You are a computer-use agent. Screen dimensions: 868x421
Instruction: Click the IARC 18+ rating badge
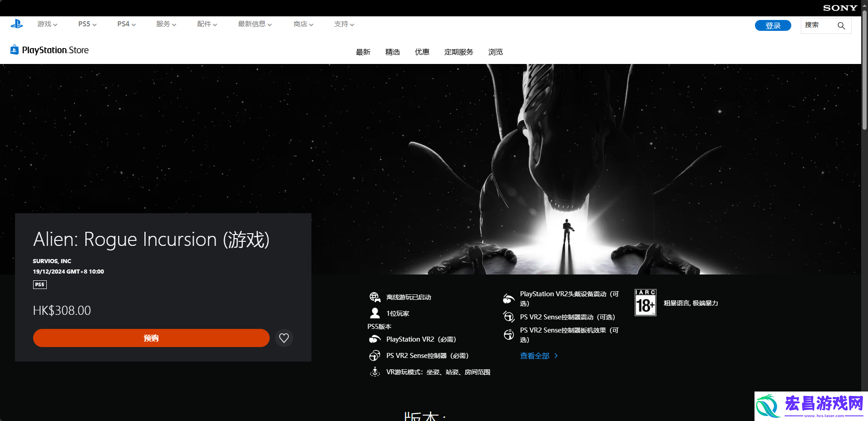[x=646, y=303]
